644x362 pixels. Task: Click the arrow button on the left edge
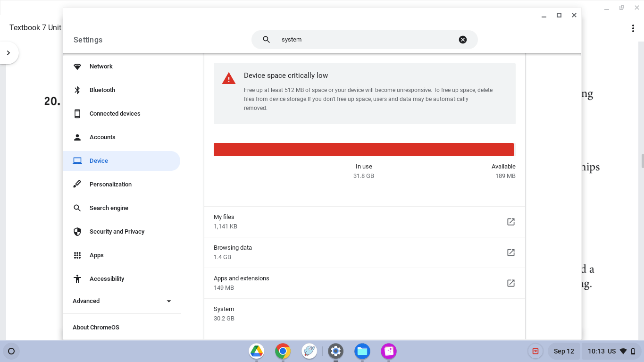pos(8,53)
